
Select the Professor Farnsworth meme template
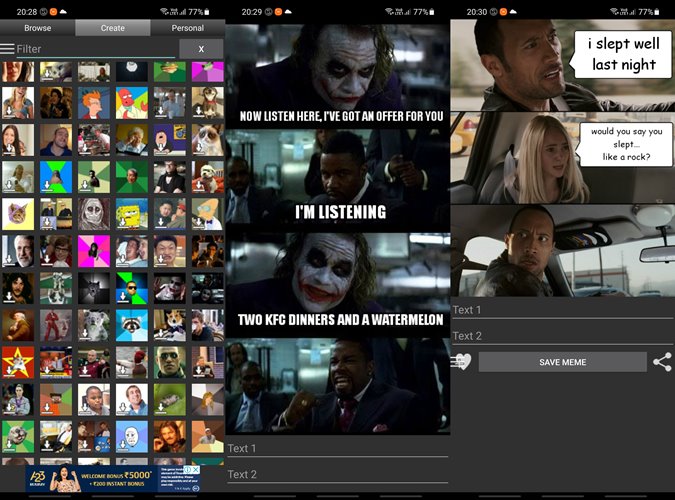click(207, 214)
